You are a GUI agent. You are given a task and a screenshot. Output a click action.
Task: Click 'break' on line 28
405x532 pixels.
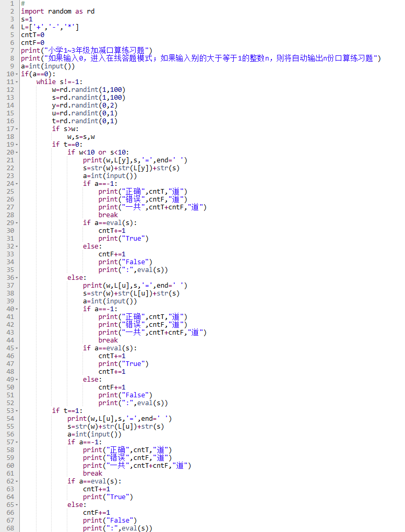[x=108, y=215]
